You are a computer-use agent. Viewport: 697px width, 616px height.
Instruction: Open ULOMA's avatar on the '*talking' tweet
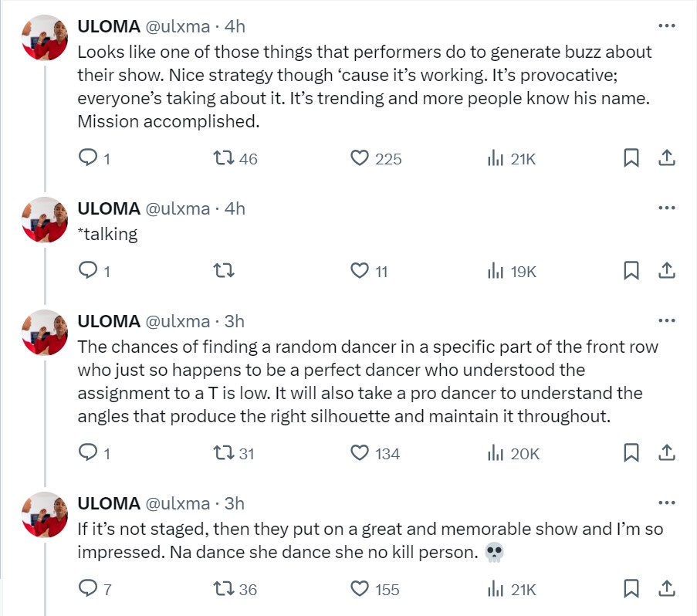tap(44, 219)
